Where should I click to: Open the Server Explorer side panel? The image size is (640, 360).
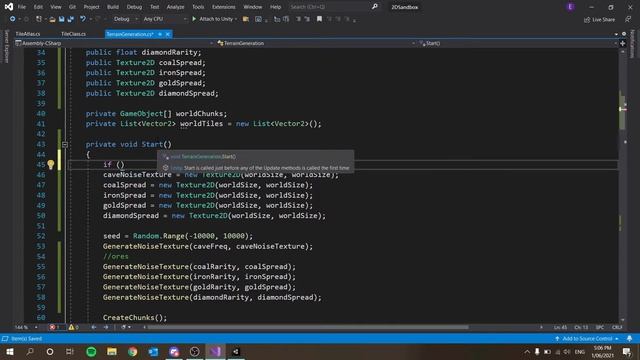point(6,47)
